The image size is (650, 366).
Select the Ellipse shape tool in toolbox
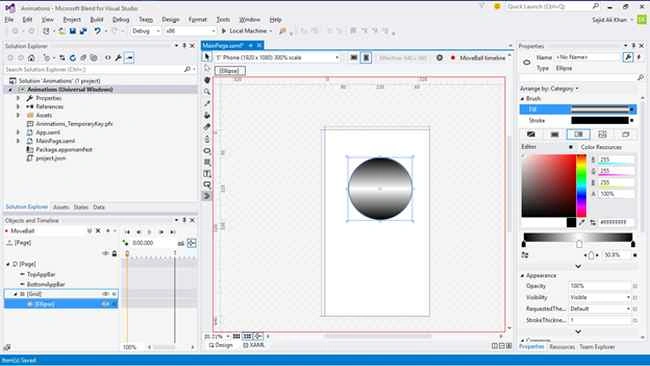click(207, 150)
